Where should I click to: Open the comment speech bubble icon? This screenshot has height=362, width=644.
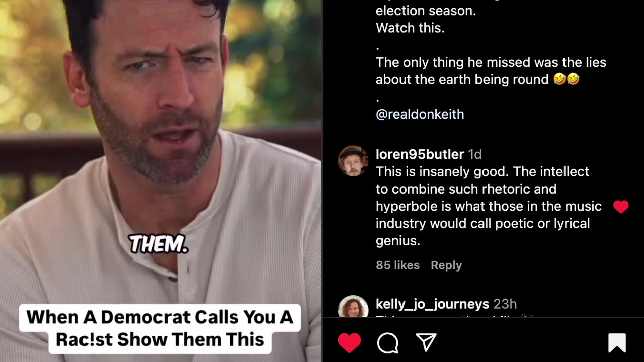pos(388,343)
